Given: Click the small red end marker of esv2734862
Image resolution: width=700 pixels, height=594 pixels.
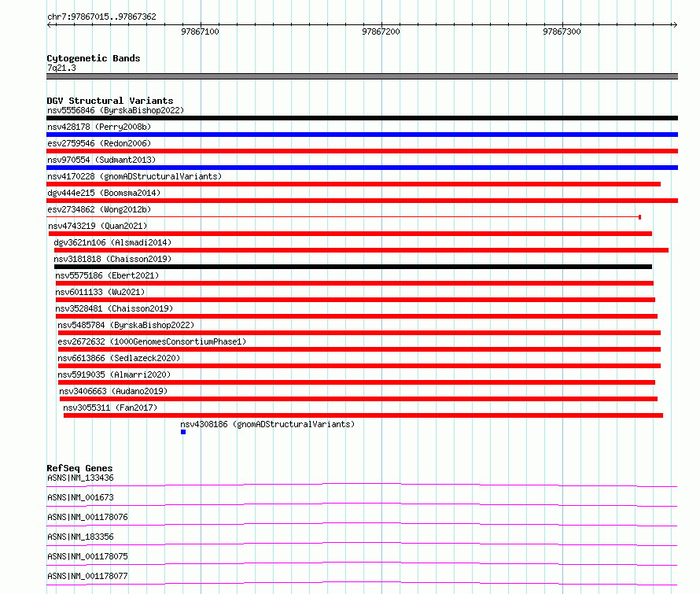Looking at the screenshot, I should [639, 217].
